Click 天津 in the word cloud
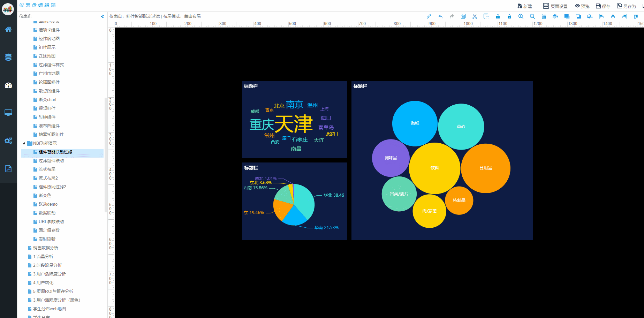The width and height of the screenshot is (644, 318). (x=294, y=124)
